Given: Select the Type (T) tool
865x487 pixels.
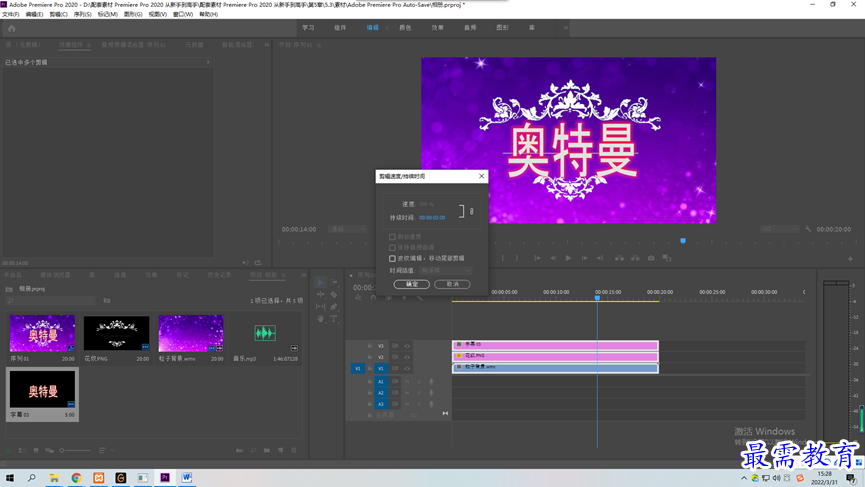Looking at the screenshot, I should [x=333, y=319].
